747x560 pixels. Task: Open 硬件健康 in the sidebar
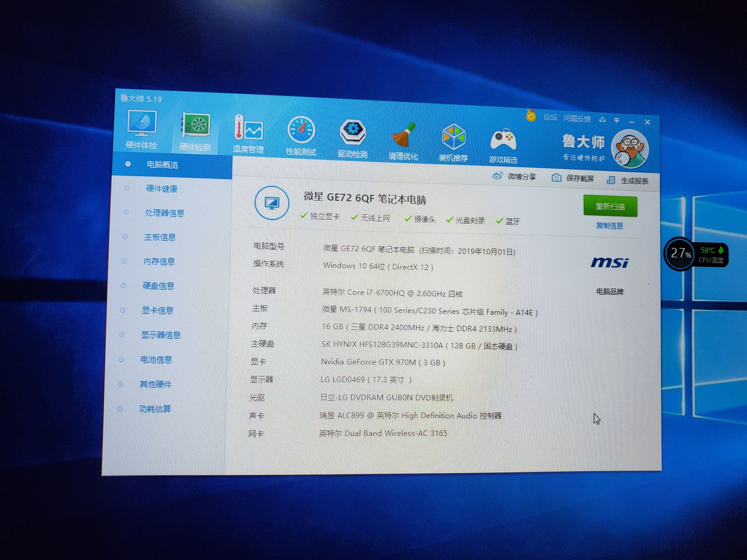tap(162, 189)
